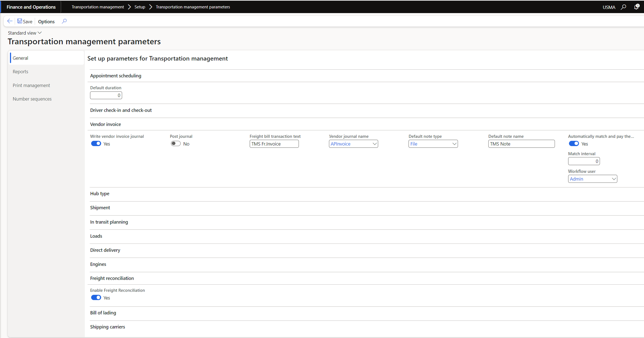
Task: Toggle the Post journal switch
Action: tap(176, 143)
